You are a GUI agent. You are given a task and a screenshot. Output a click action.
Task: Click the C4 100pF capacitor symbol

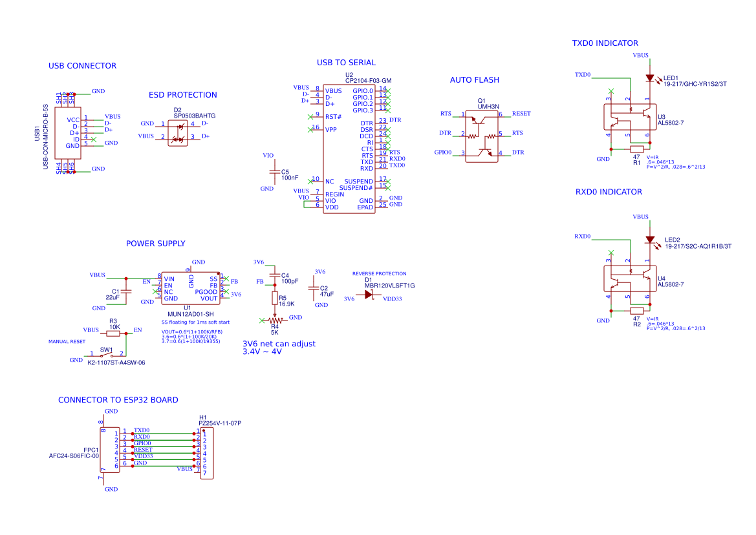tap(274, 275)
